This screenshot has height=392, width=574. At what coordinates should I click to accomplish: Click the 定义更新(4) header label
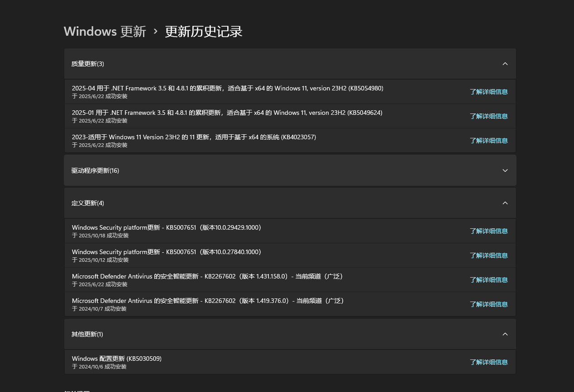click(88, 203)
